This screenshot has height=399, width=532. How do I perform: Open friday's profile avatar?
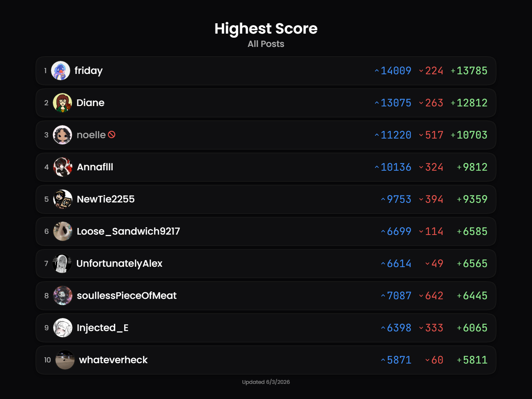[61, 71]
